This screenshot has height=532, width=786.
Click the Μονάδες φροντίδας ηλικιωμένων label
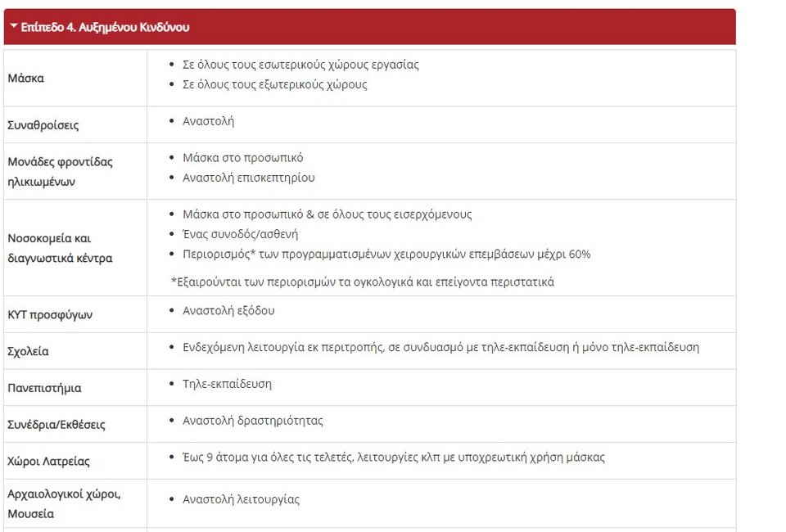(60, 171)
